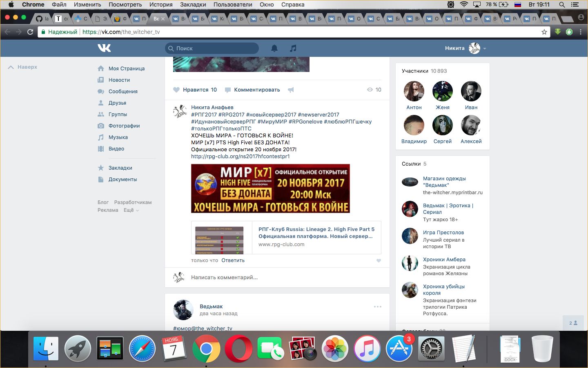Open Хроники Амбера link
588x368 pixels.
pyautogui.click(x=444, y=260)
